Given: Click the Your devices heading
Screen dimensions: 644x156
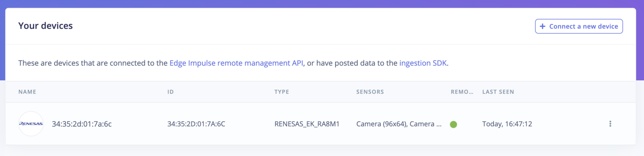Looking at the screenshot, I should [45, 26].
